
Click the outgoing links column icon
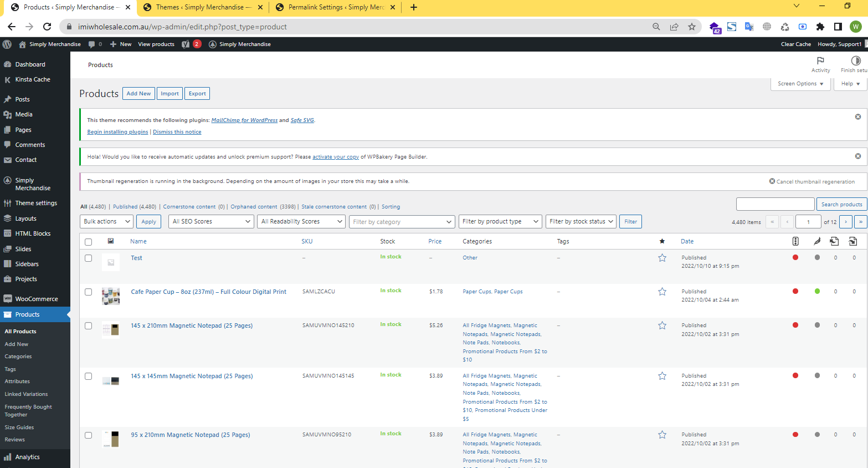pos(834,241)
